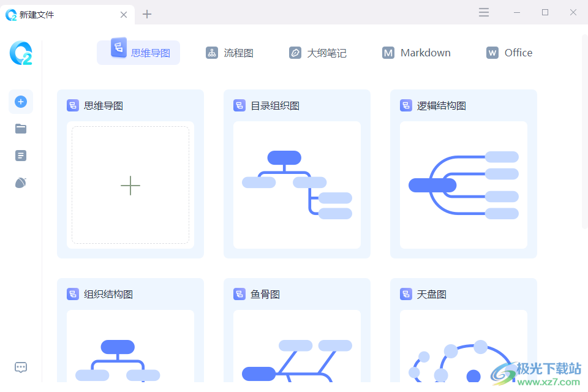Click the icon beside 逻辑结构图 title

tap(405, 105)
